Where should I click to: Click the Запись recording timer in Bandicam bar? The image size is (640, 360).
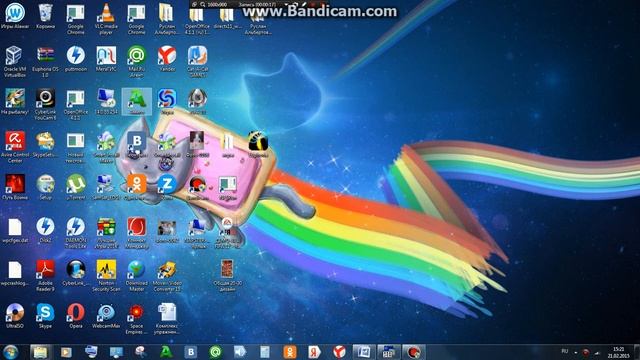coord(258,4)
